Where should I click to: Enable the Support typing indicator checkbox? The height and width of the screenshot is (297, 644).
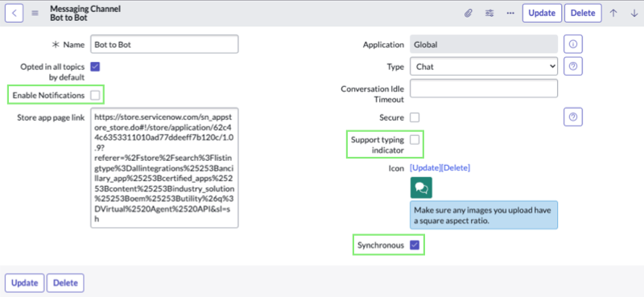click(415, 140)
